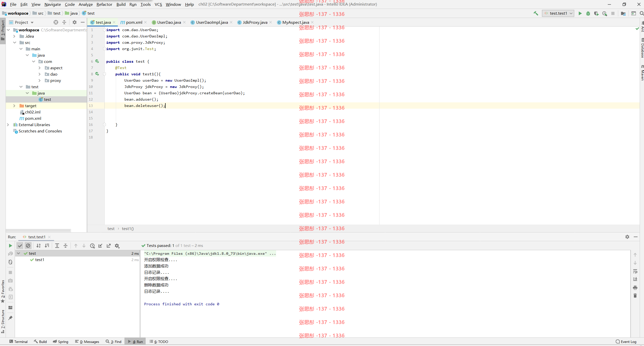The image size is (644, 346).
Task: Pin the Run tab with the pin icon
Action: (x=10, y=318)
